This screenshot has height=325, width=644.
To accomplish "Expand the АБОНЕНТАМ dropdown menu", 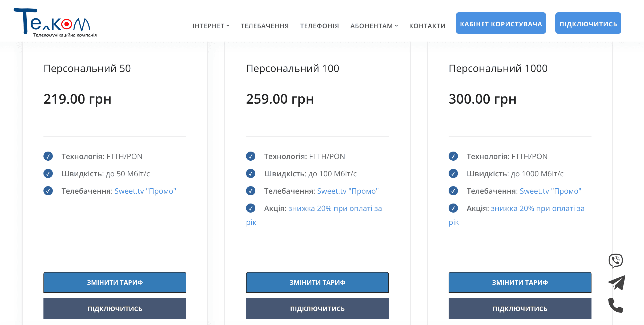I will click(x=372, y=26).
